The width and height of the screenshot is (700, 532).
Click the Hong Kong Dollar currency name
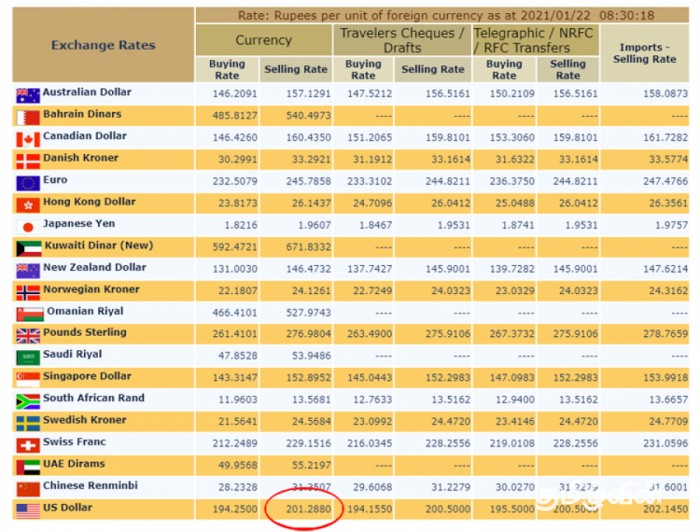tap(89, 202)
